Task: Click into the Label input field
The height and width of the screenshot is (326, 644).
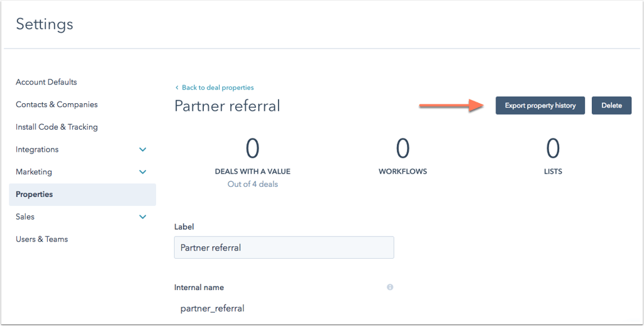Action: point(284,247)
